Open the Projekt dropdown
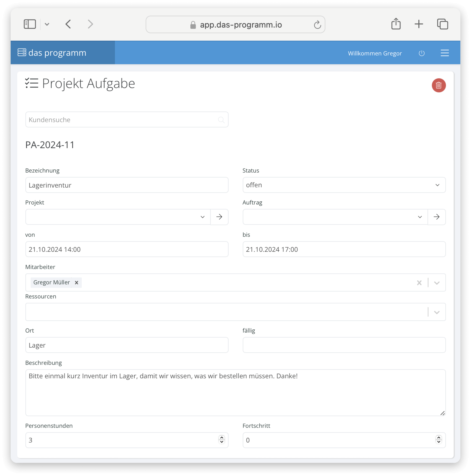 [118, 217]
